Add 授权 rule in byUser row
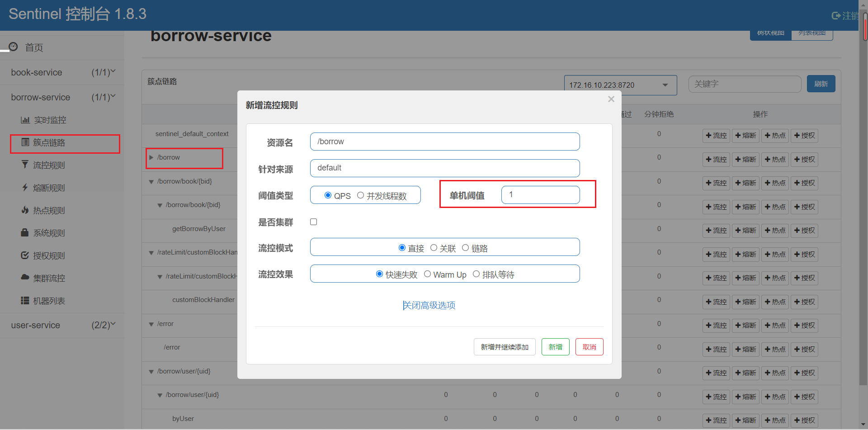Screen dimensions: 868x430 pos(804,421)
